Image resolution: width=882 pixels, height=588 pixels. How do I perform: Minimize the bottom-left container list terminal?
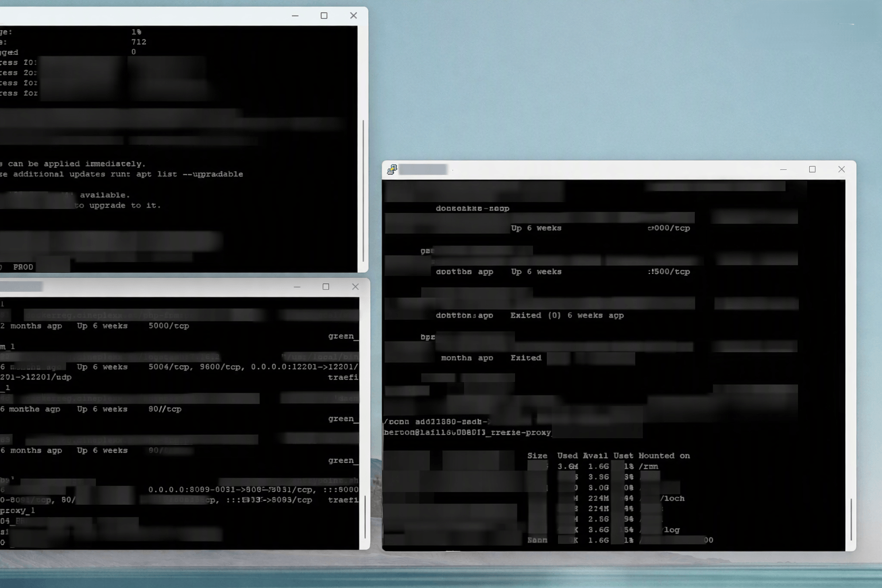[297, 287]
